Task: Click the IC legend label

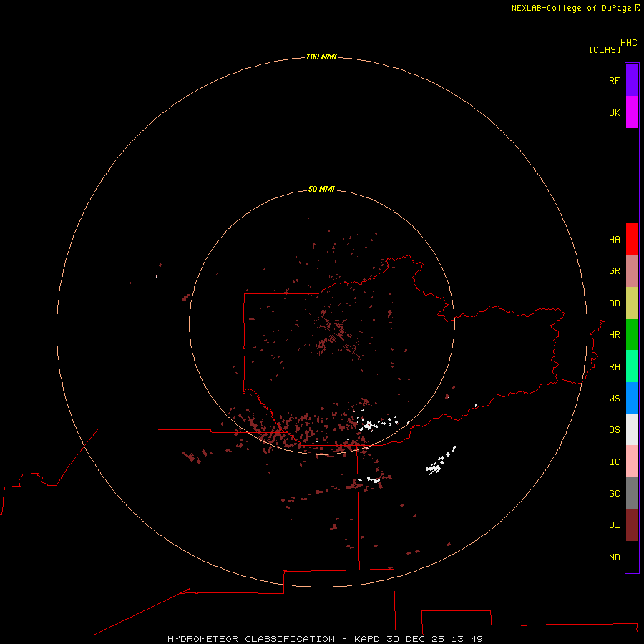Action: pyautogui.click(x=615, y=462)
